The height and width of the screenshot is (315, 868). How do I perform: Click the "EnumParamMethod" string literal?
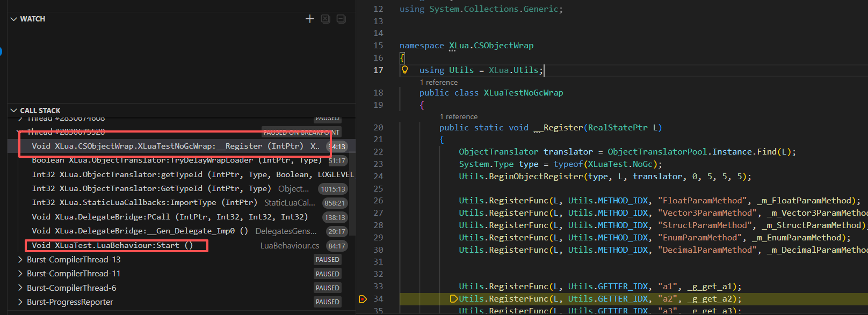tap(700, 237)
